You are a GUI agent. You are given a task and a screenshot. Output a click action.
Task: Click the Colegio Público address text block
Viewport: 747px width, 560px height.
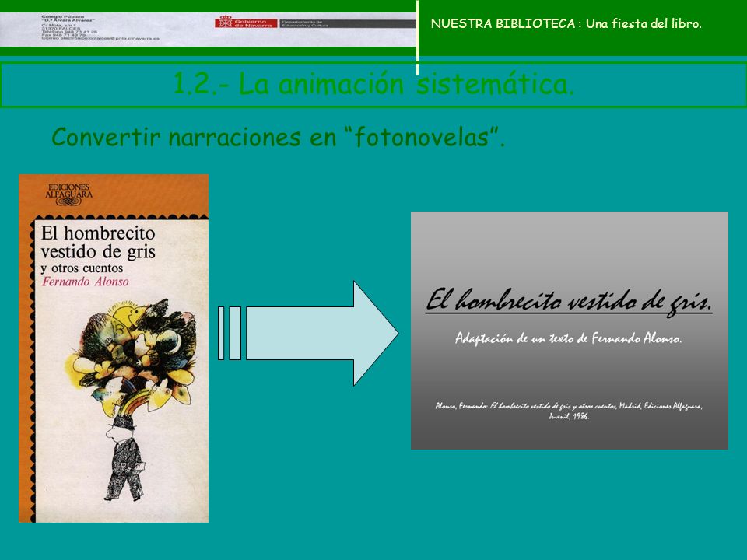point(100,27)
